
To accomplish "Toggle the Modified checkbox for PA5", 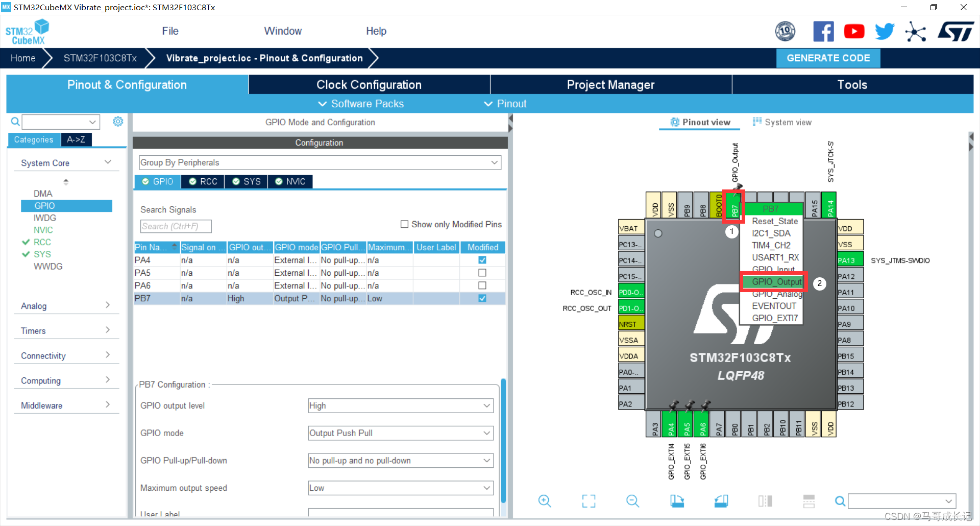I will (x=482, y=273).
